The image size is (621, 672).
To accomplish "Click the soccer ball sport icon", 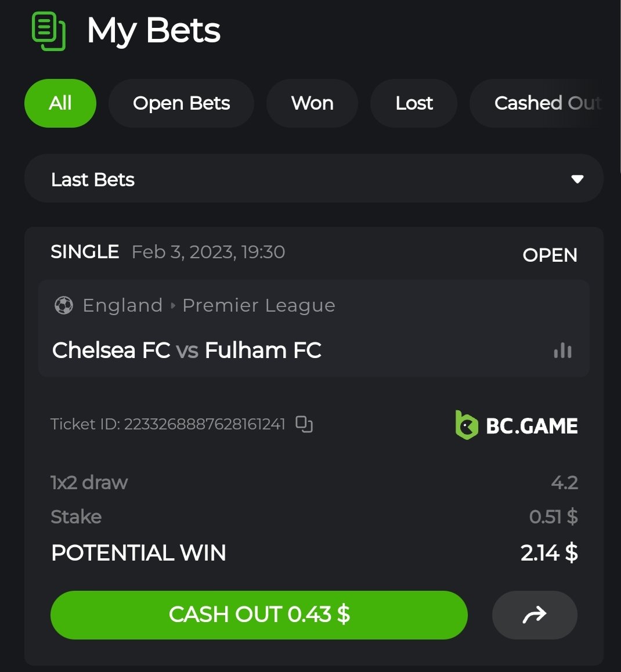I will (64, 305).
